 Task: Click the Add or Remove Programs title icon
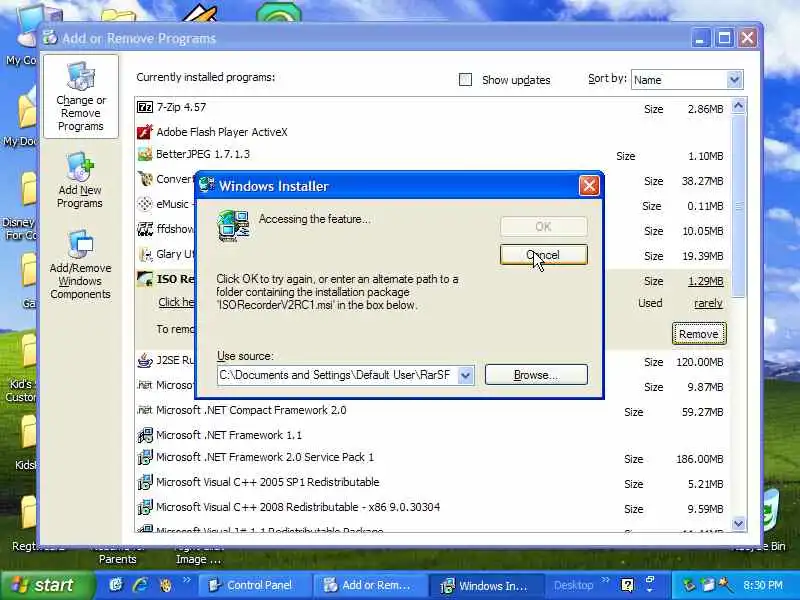coord(49,37)
